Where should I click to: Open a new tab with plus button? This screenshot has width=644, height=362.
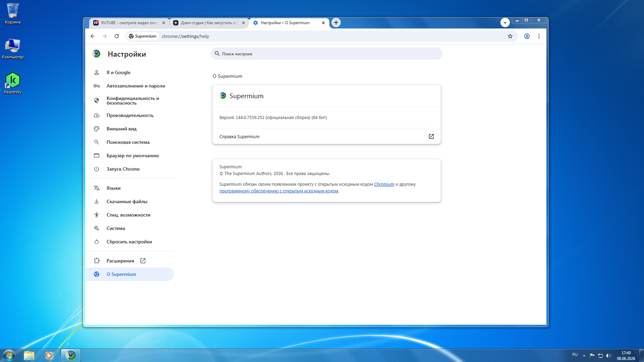click(x=336, y=23)
